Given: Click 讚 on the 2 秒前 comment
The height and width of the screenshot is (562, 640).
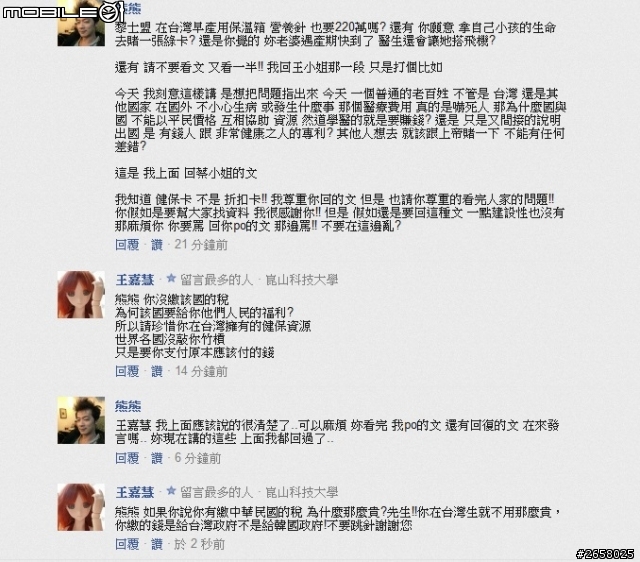Looking at the screenshot, I should [157, 544].
